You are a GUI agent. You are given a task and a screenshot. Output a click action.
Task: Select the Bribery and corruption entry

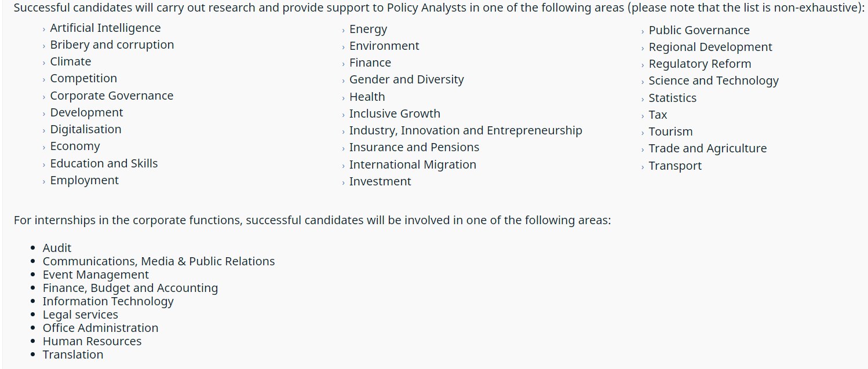112,45
